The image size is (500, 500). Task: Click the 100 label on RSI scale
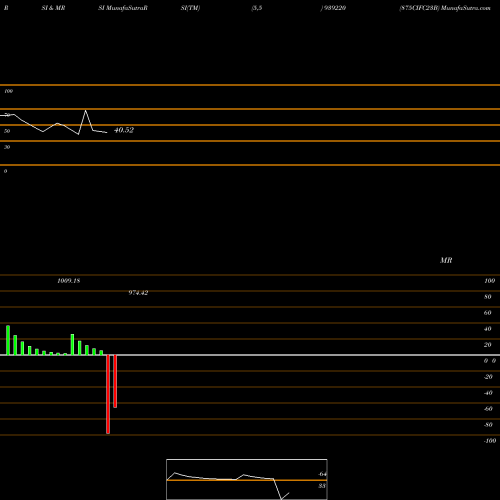8,91
